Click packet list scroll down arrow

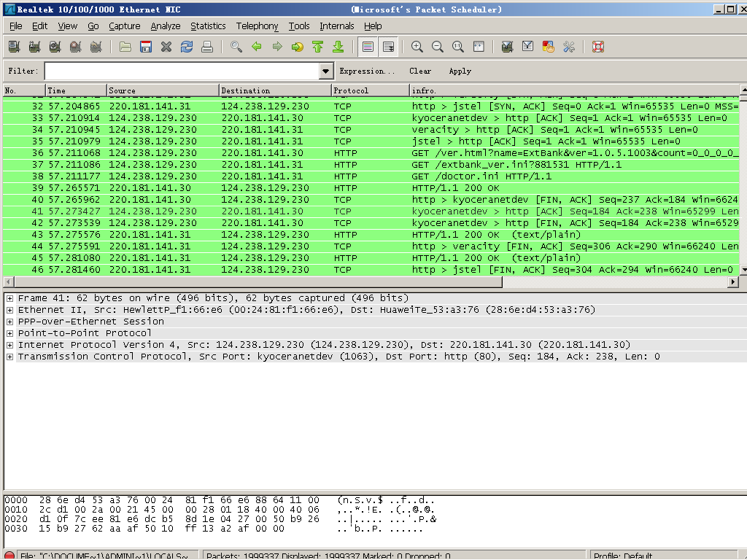point(743,270)
